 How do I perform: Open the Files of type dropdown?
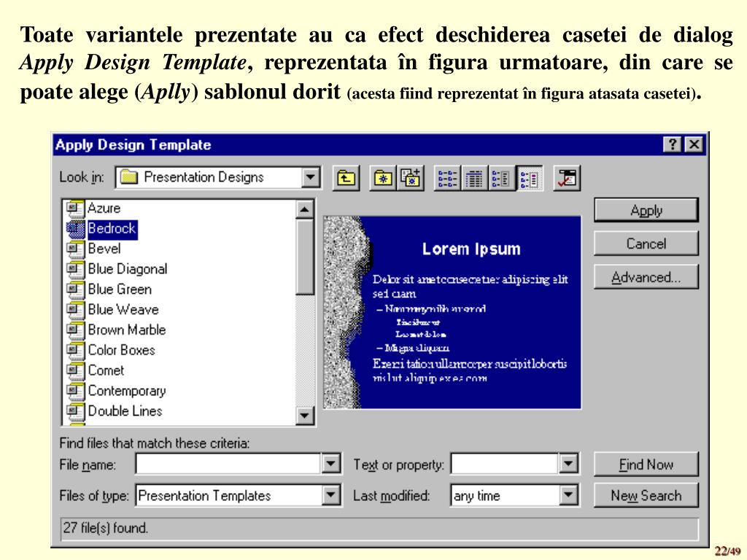pyautogui.click(x=330, y=495)
